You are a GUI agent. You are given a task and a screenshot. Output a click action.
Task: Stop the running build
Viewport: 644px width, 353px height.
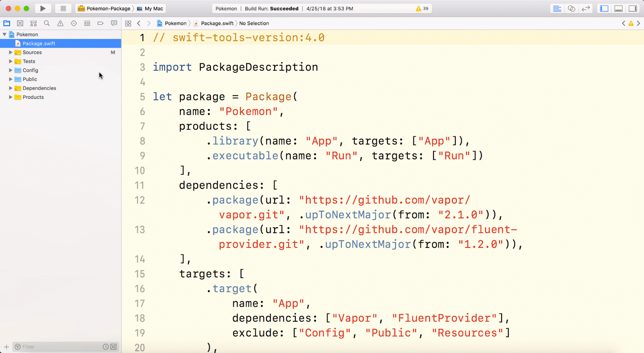coord(63,8)
